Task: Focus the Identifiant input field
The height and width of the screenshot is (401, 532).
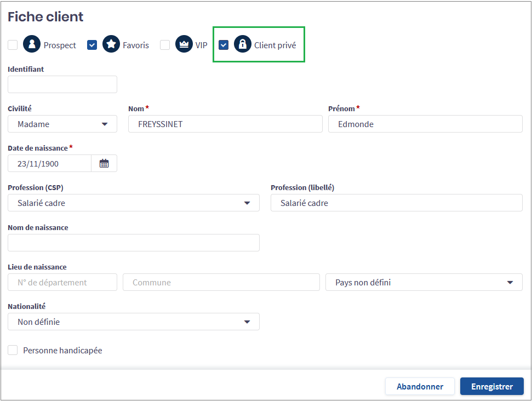Action: (62, 84)
